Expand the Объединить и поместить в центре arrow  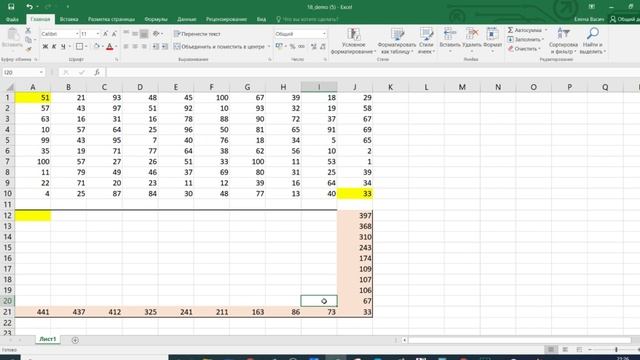point(269,47)
